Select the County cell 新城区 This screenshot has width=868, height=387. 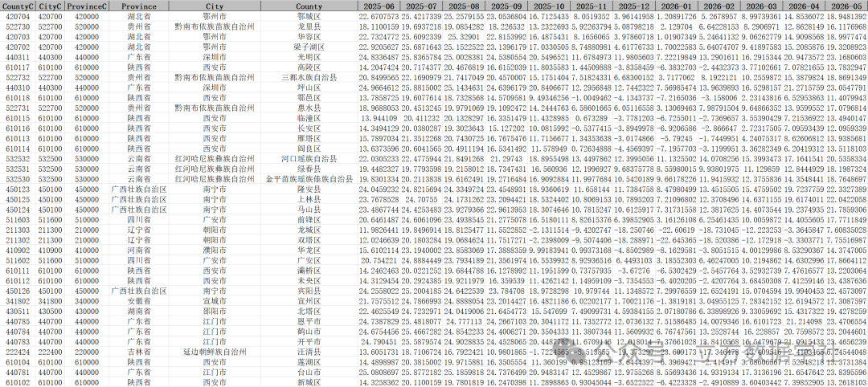coord(309,382)
